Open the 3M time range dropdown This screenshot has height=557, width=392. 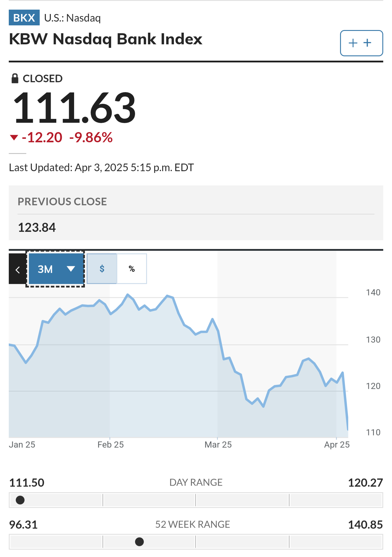pyautogui.click(x=55, y=269)
